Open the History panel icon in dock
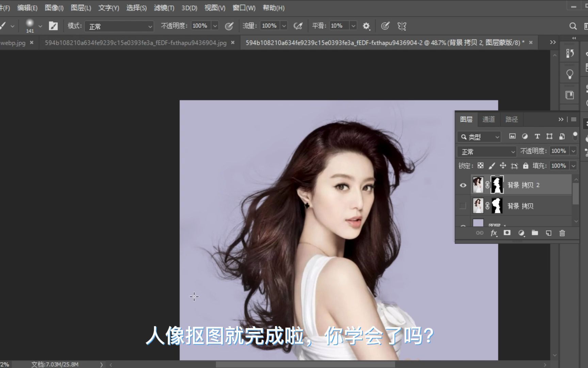 pyautogui.click(x=570, y=53)
